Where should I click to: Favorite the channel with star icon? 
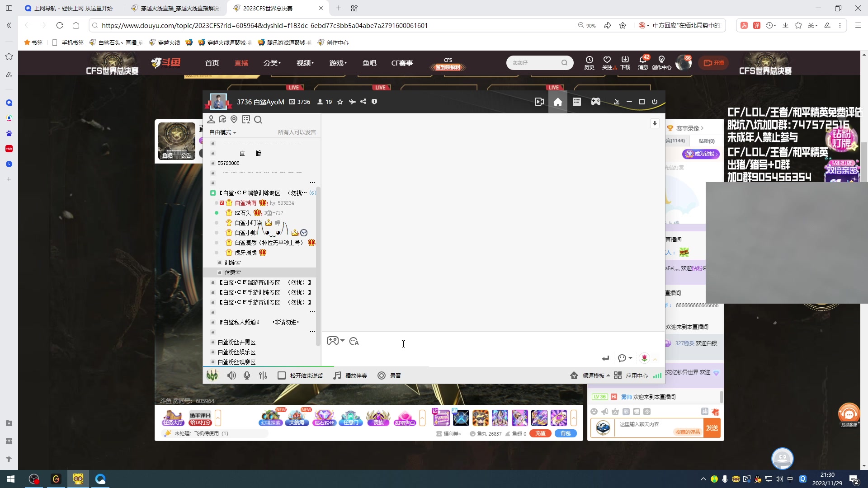click(x=340, y=102)
